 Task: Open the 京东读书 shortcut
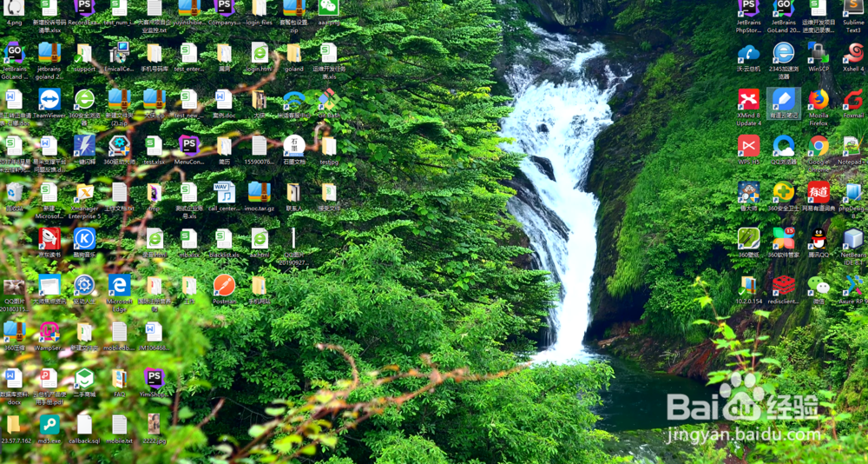(49, 238)
